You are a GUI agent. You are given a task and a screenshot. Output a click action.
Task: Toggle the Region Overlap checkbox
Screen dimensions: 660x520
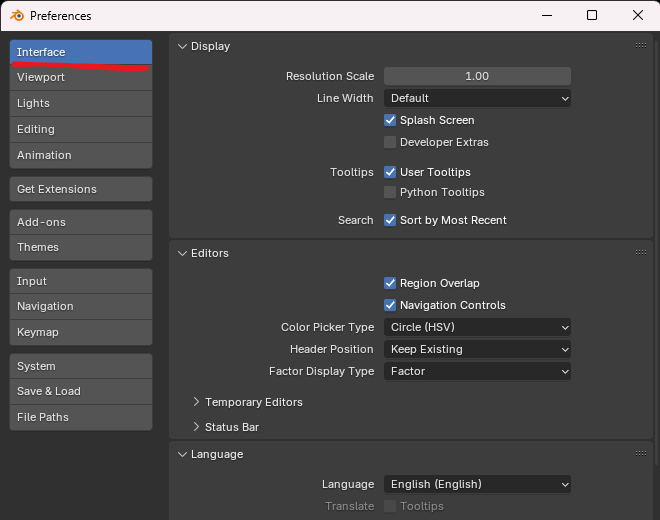tap(390, 283)
